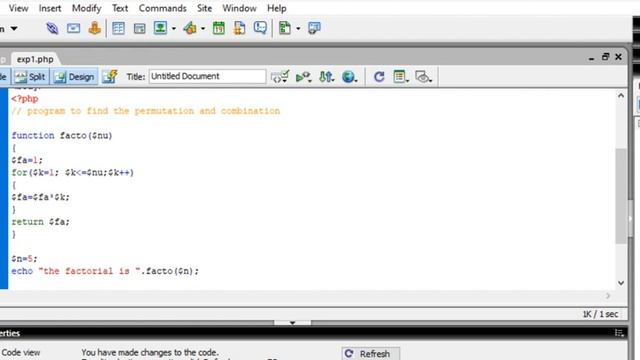The image size is (640, 360).
Task: Insert a Hyperlink from the Insert bar
Action: pos(52,28)
